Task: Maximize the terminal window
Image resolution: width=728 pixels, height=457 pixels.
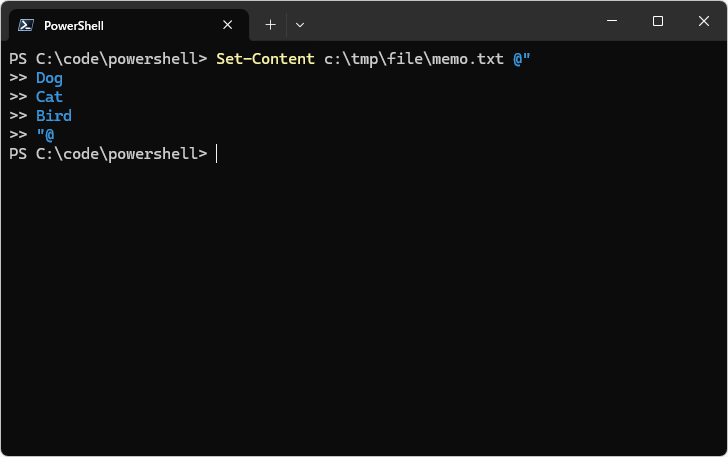Action: (x=657, y=21)
